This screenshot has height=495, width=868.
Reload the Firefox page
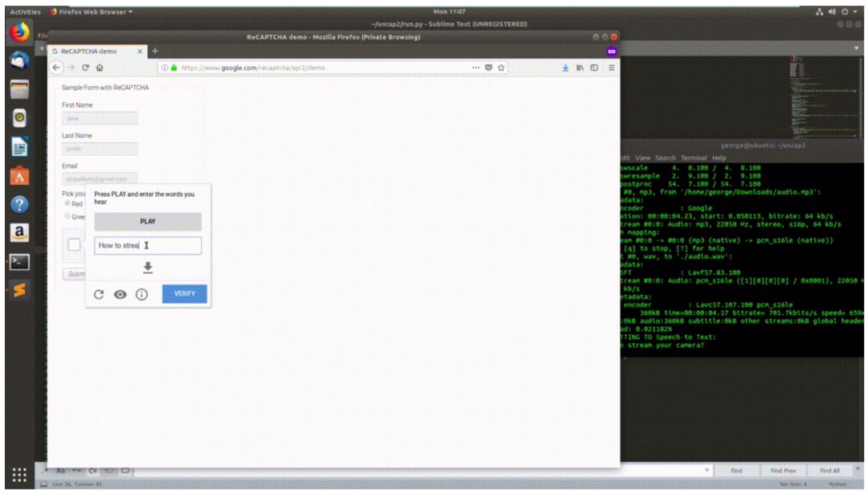85,67
